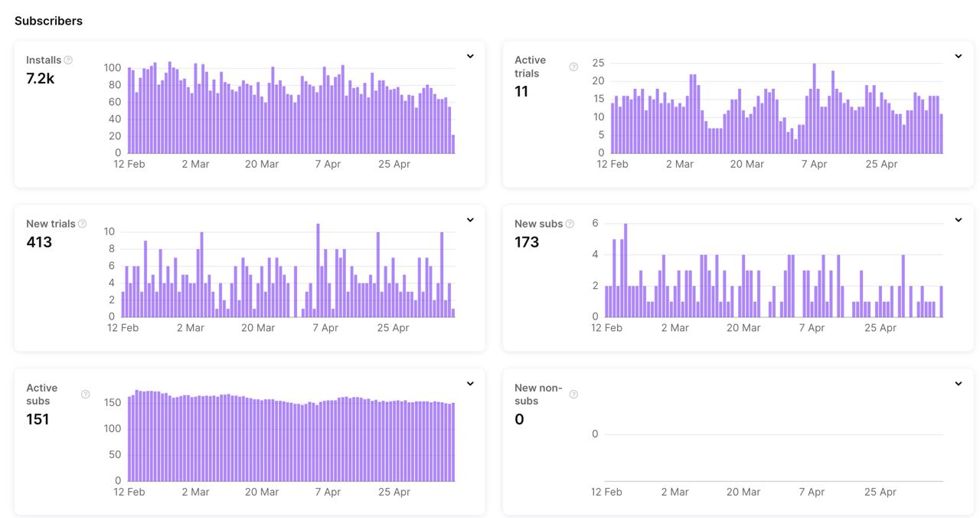Click the 151 Active subs count
Image resolution: width=980 pixels, height=518 pixels.
tap(38, 419)
